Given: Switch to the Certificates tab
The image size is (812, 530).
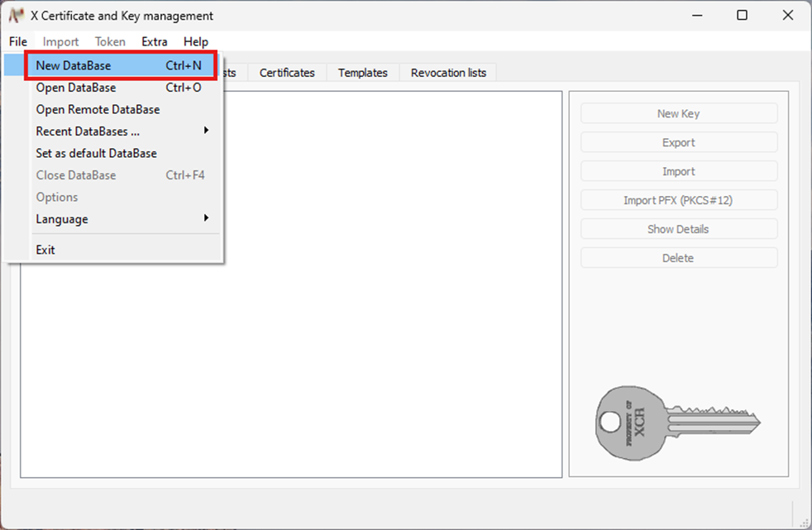Looking at the screenshot, I should click(x=287, y=73).
